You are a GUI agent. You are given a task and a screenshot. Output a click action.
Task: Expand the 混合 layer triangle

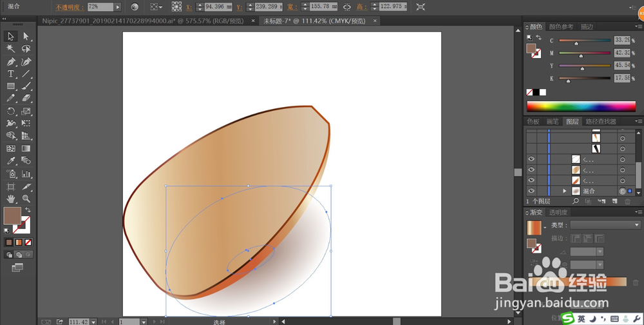pyautogui.click(x=564, y=191)
